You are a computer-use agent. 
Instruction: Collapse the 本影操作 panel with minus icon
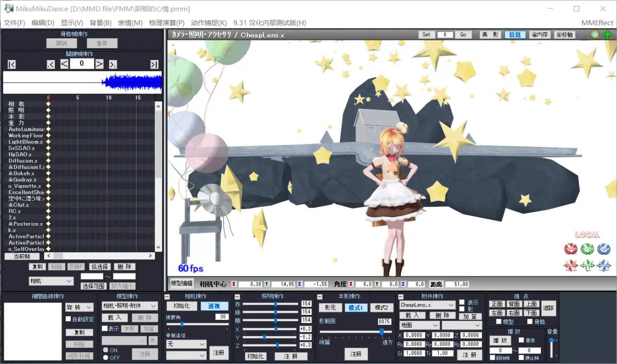coord(319,297)
